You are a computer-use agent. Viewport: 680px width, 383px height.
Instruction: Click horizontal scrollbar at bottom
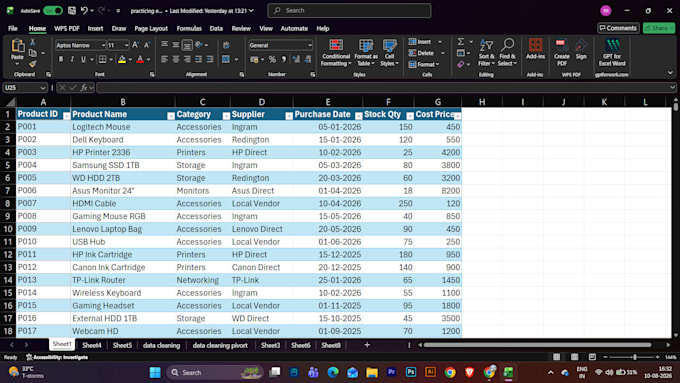537,345
